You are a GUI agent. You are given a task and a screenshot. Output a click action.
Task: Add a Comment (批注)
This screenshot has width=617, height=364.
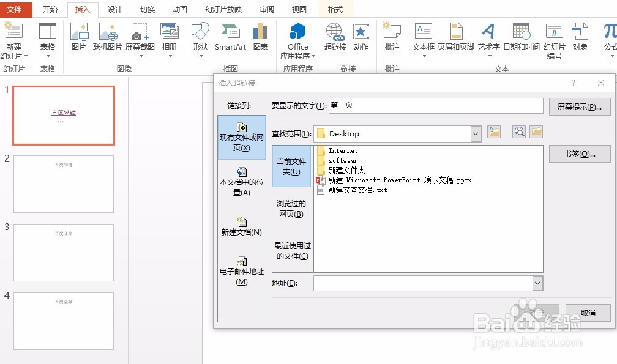(392, 37)
